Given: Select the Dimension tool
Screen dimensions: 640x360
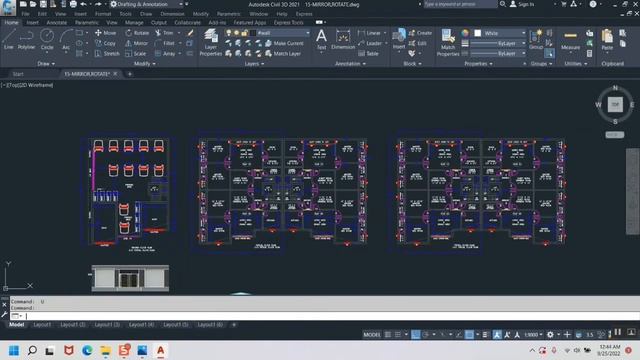Looking at the screenshot, I should 343,39.
